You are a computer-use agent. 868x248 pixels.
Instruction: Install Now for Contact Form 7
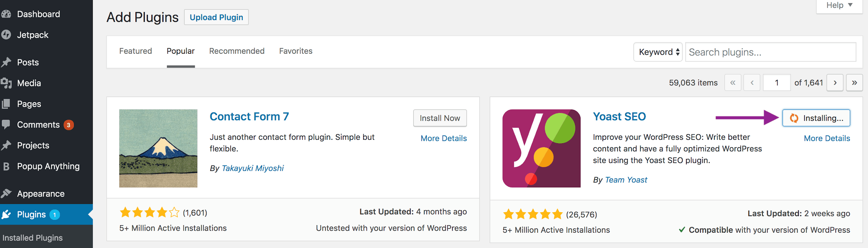tap(440, 118)
